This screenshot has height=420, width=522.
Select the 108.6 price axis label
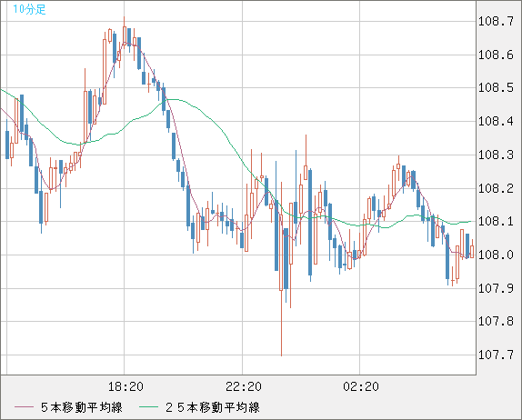click(x=496, y=55)
